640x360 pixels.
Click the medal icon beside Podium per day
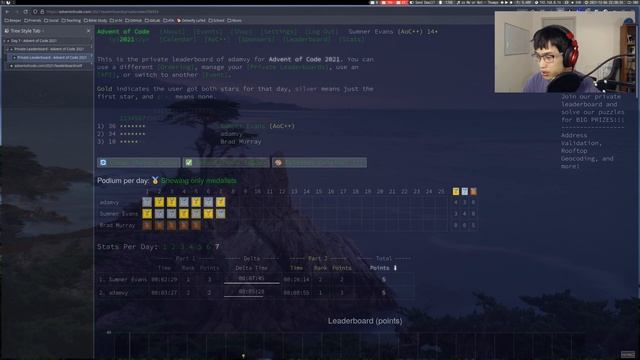155,180
